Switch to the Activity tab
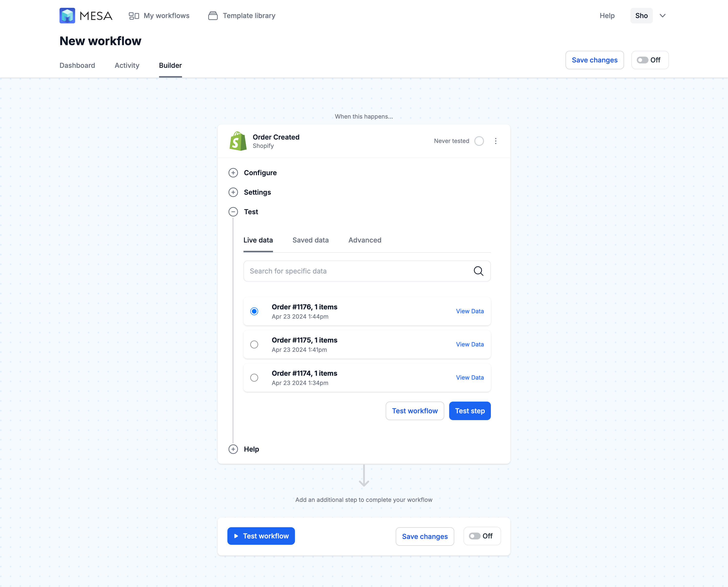Viewport: 728px width, 587px height. pyautogui.click(x=127, y=65)
